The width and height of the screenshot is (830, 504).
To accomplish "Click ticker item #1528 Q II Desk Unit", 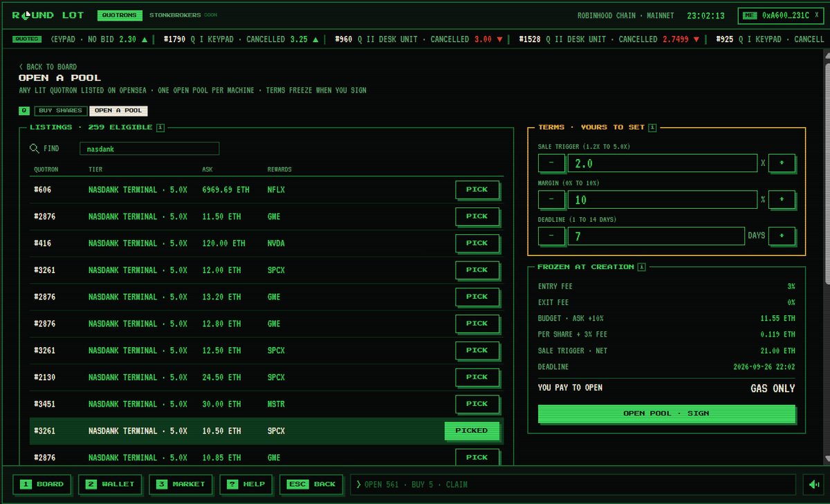I will click(x=609, y=39).
